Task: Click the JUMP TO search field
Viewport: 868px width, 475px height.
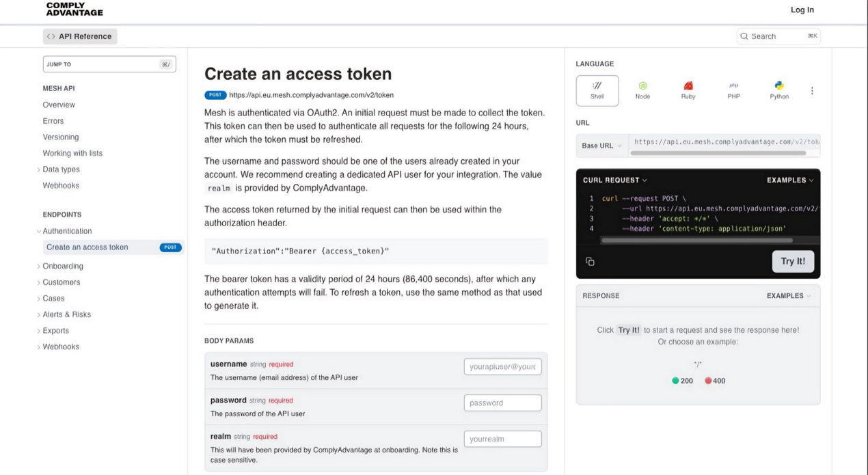Action: click(x=109, y=64)
